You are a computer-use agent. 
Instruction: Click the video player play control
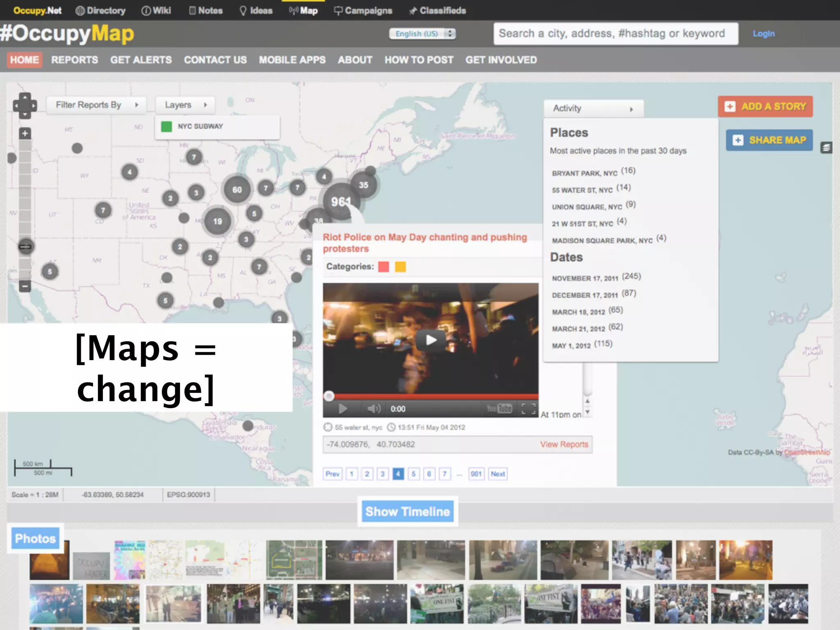pos(342,409)
